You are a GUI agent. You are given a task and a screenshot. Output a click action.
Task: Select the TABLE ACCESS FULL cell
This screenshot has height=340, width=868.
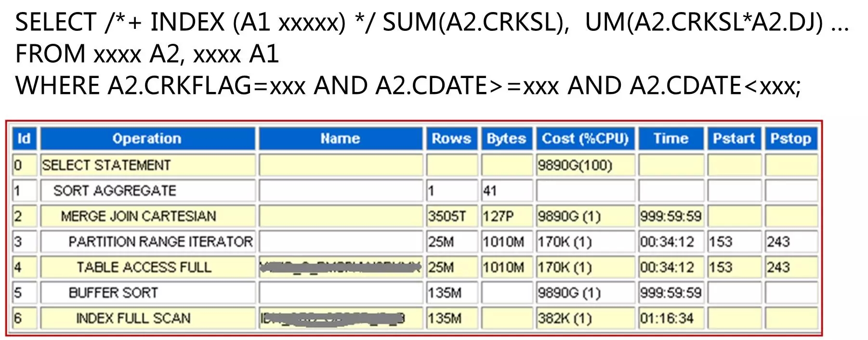pyautogui.click(x=147, y=267)
